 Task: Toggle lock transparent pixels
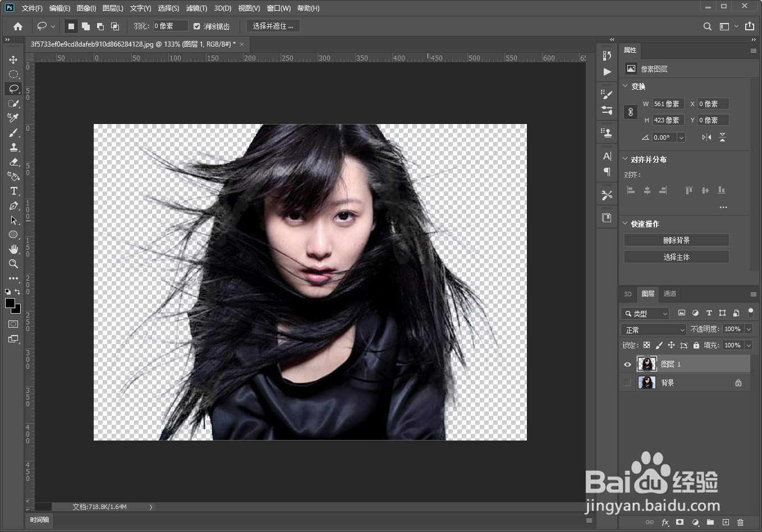(x=646, y=346)
